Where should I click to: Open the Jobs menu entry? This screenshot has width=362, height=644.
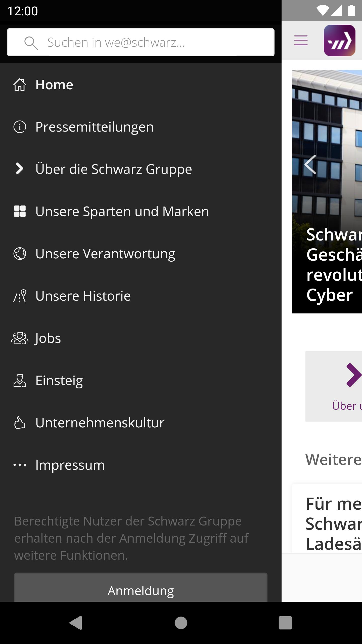click(141, 338)
